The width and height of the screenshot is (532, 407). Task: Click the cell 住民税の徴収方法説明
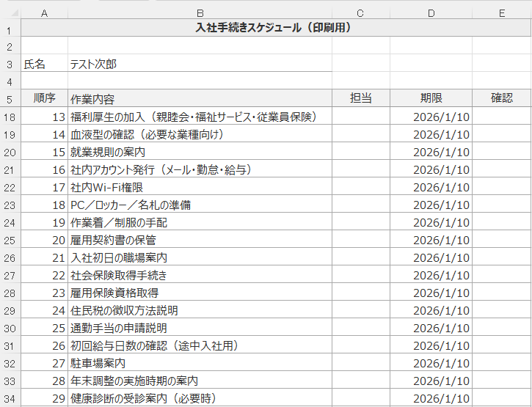coord(200,310)
